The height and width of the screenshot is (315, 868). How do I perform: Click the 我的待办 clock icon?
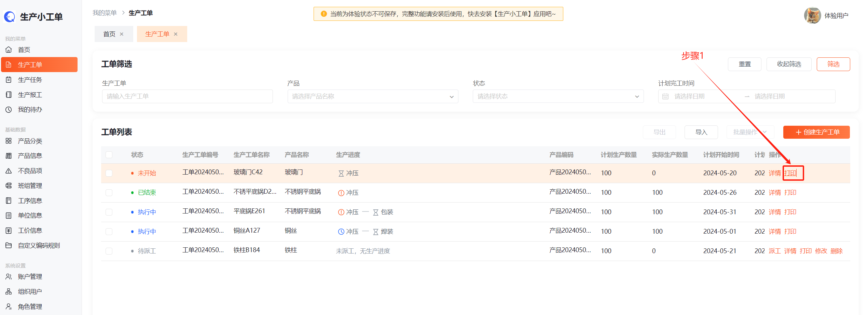coord(9,110)
